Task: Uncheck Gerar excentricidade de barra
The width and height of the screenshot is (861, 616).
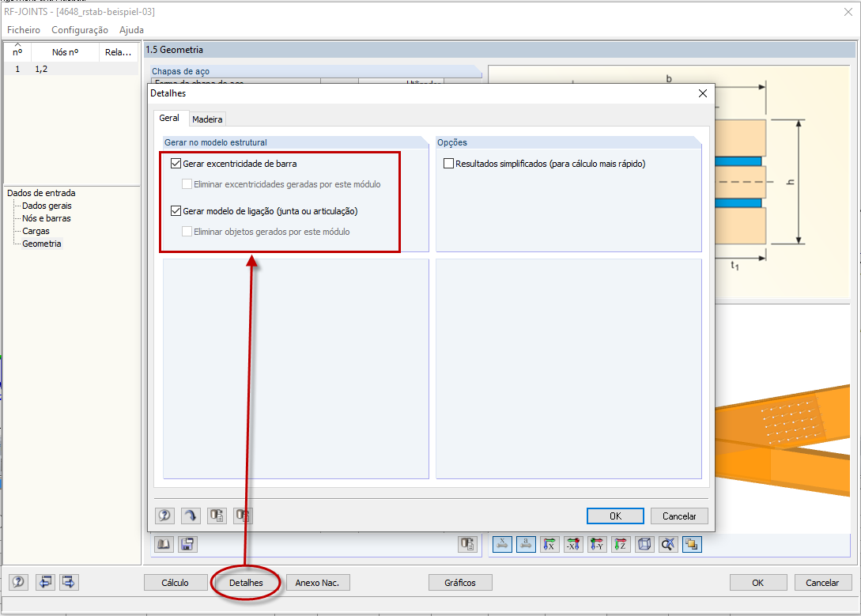Action: click(x=176, y=164)
